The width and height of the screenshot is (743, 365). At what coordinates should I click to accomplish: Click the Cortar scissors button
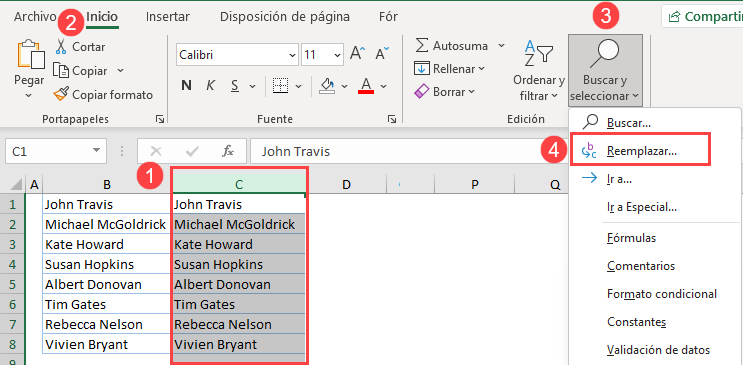pyautogui.click(x=81, y=47)
